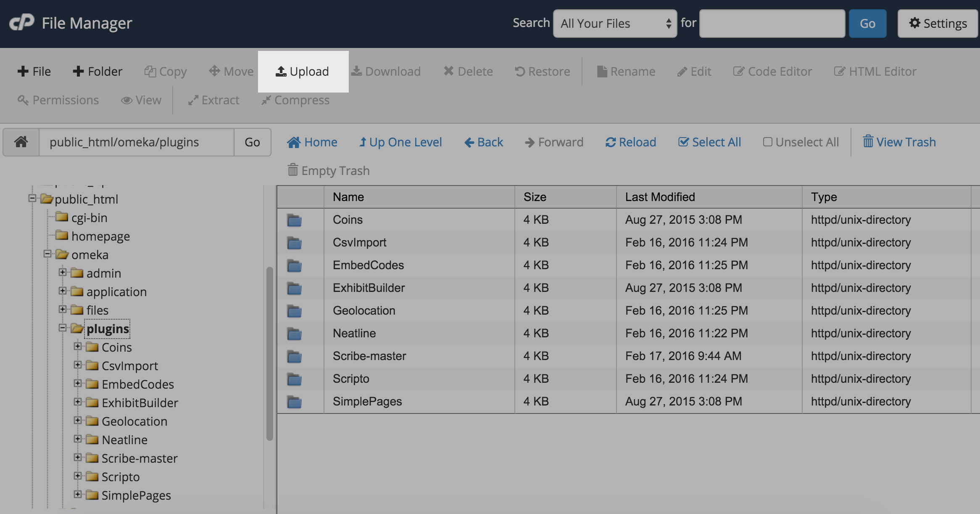The image size is (980, 514).
Task: Collapse the public_html tree node
Action: coord(32,198)
